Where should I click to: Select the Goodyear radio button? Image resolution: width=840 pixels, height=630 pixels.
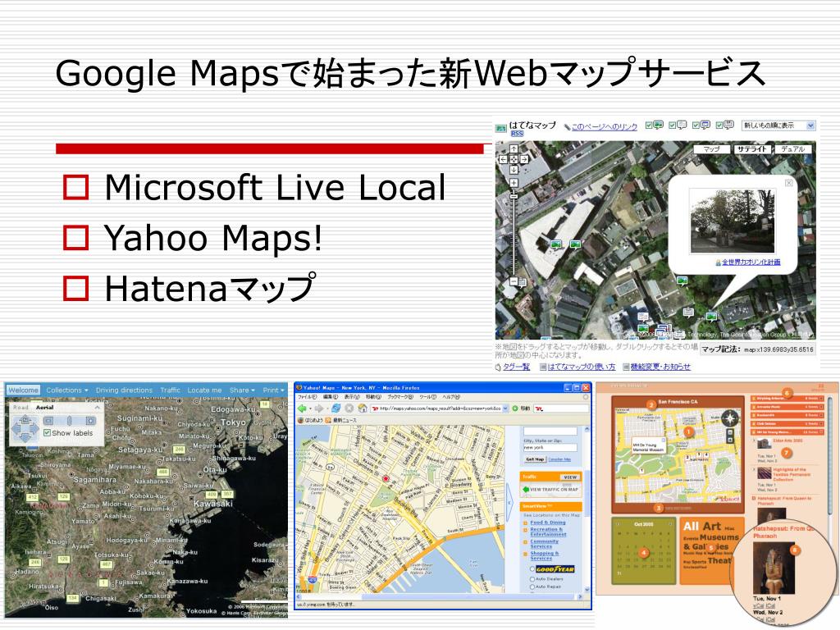(x=532, y=569)
